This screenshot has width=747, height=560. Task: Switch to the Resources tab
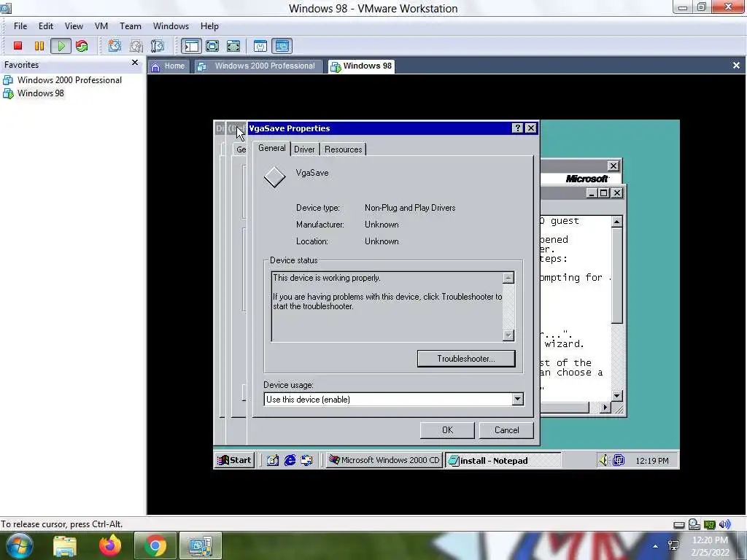pyautogui.click(x=343, y=149)
